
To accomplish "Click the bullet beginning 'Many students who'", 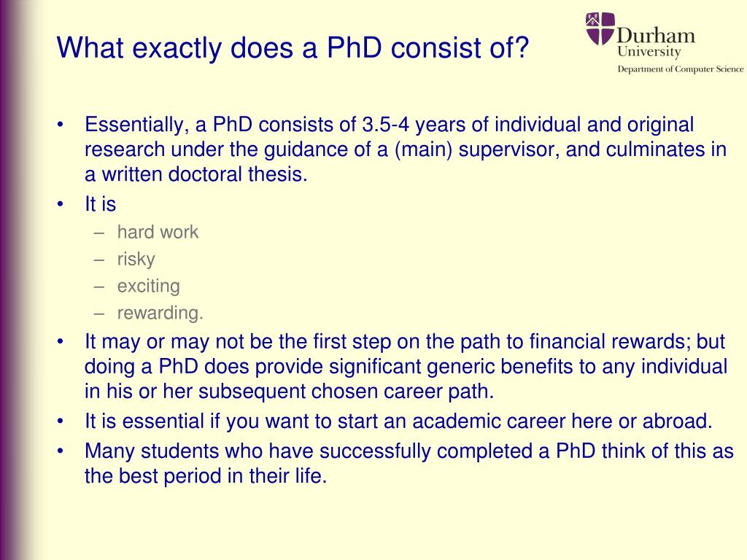I will coord(409,463).
